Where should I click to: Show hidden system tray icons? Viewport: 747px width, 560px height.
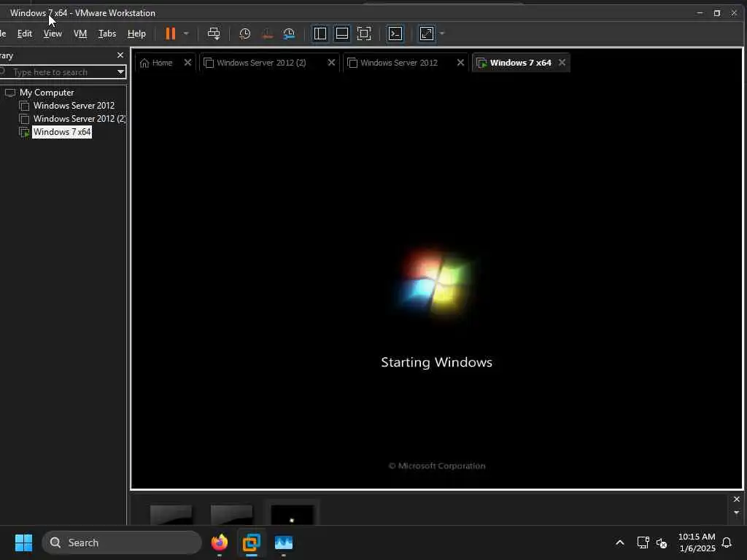[x=620, y=542]
